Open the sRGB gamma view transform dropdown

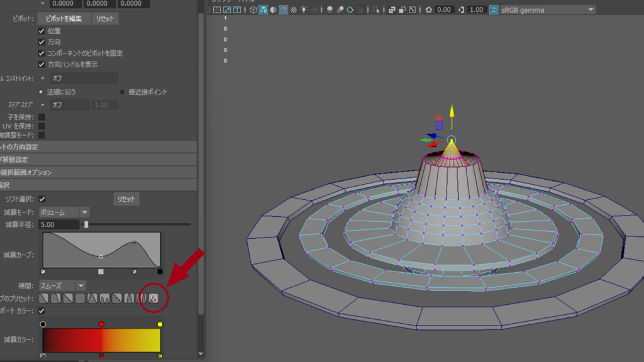pyautogui.click(x=548, y=10)
